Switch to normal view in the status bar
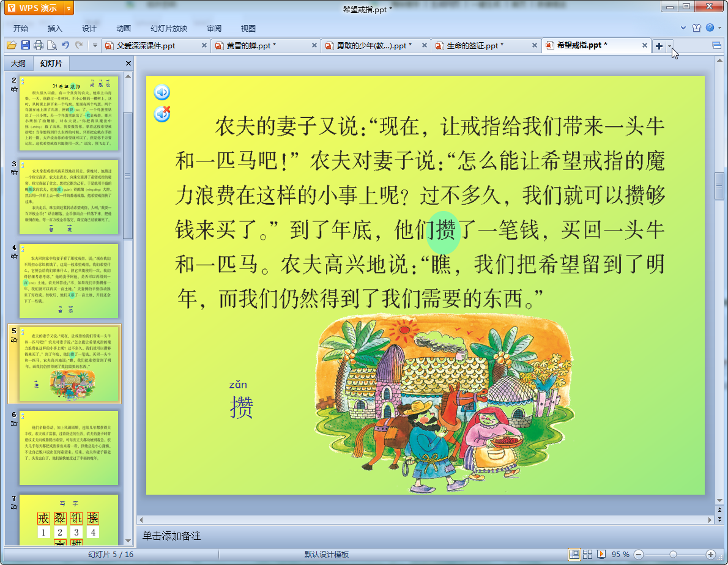Viewport: 728px width, 565px height. [574, 554]
